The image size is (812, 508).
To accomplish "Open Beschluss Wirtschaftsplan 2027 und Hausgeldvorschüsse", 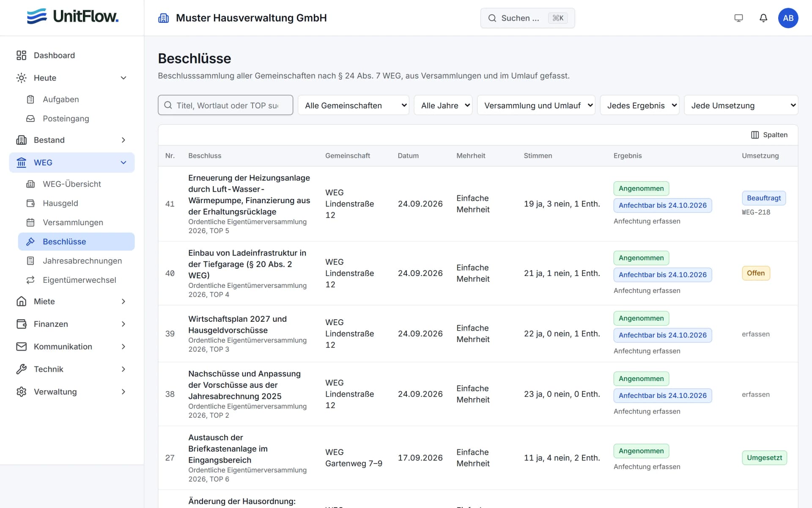I will [237, 324].
